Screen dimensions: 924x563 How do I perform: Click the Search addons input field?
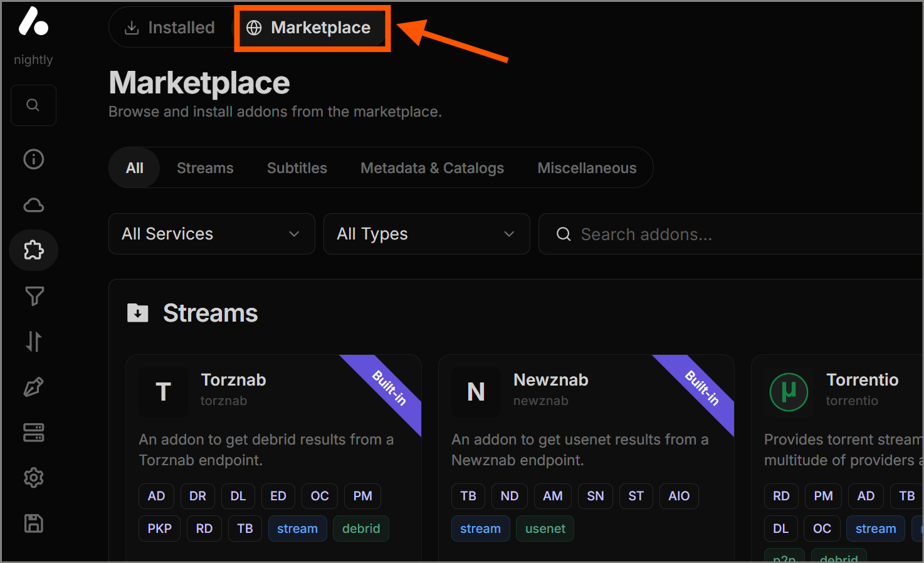tap(731, 234)
